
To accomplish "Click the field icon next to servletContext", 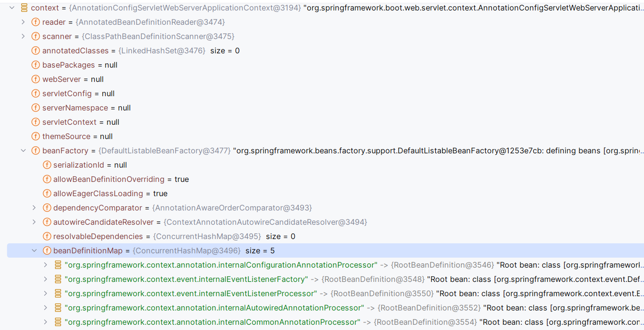I will pyautogui.click(x=35, y=122).
